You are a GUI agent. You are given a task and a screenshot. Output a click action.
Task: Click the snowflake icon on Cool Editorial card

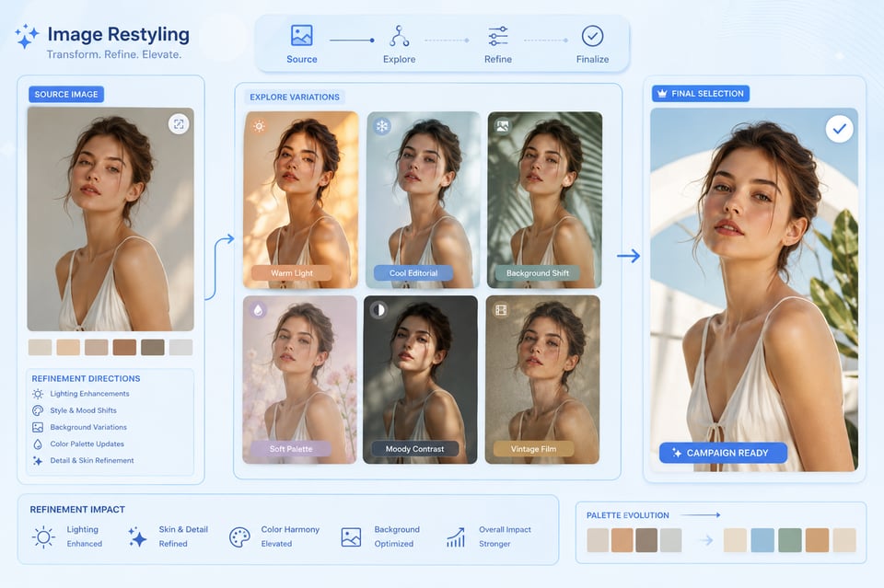point(381,125)
